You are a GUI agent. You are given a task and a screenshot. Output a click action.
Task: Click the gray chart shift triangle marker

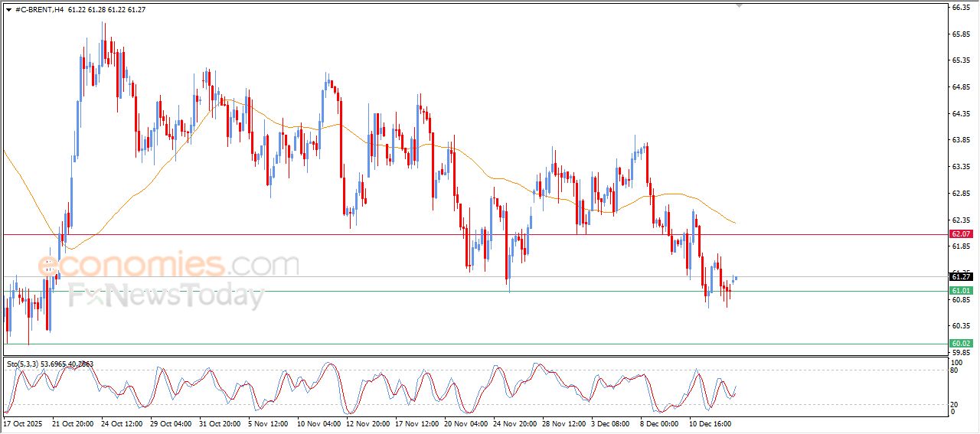[x=738, y=5]
